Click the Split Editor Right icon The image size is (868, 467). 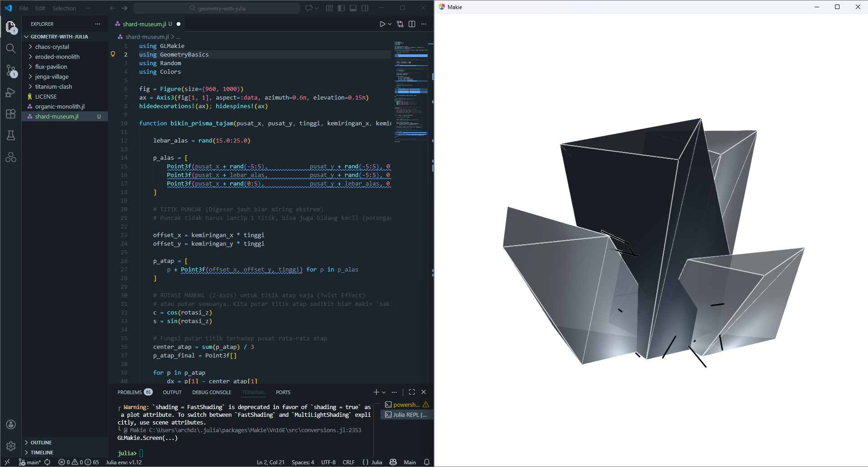pyautogui.click(x=412, y=24)
